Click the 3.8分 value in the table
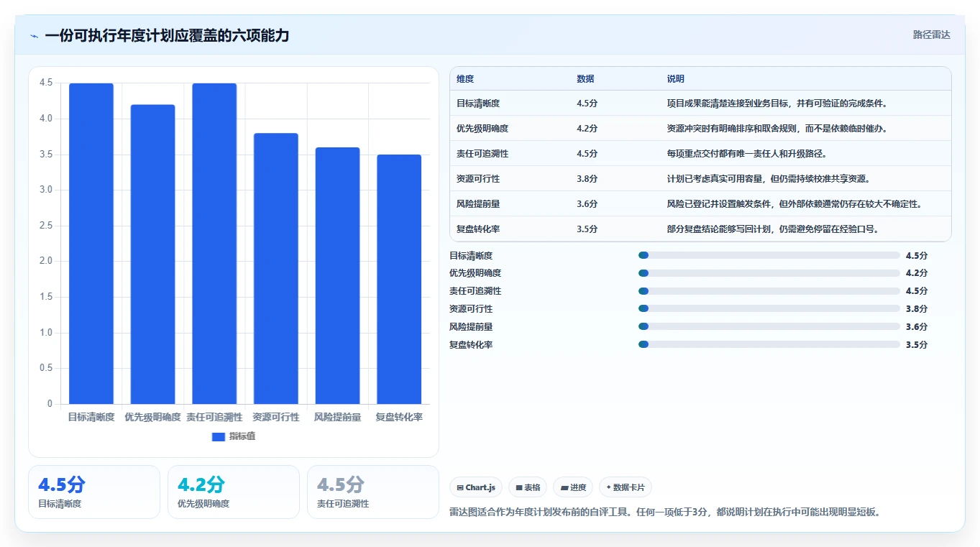Viewport: 980px width, 547px height. 587,179
